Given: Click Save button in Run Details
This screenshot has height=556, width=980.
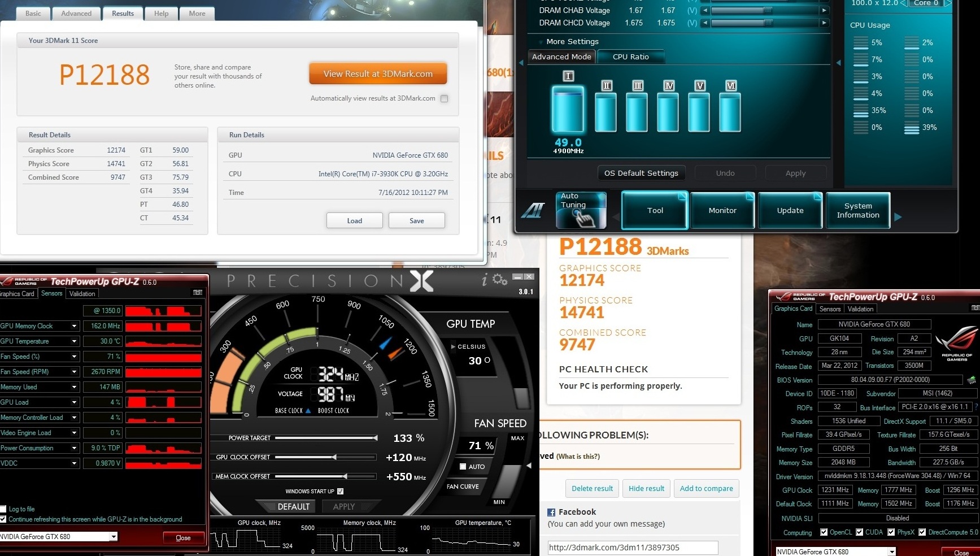Looking at the screenshot, I should coord(417,220).
